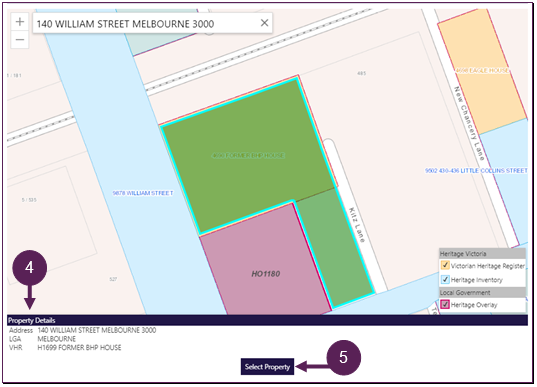
Task: Click the parcel number '485' on map
Action: [x=362, y=73]
